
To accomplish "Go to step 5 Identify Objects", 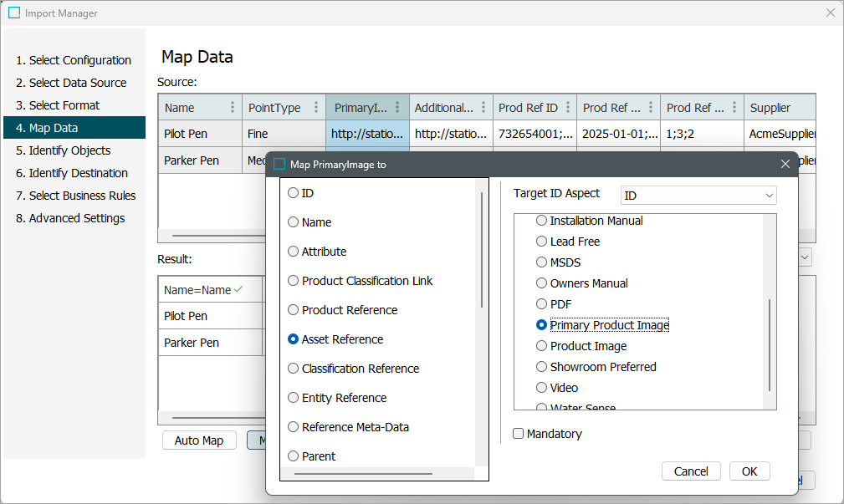I will [69, 150].
